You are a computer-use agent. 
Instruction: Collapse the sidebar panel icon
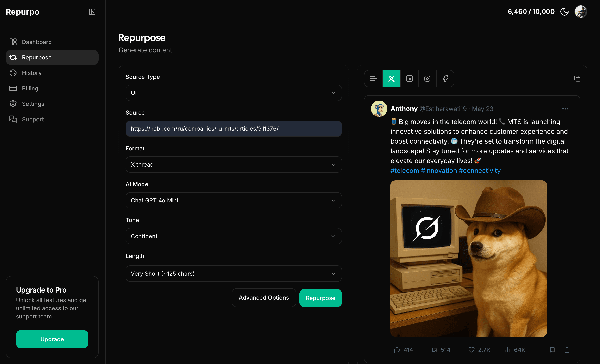pyautogui.click(x=92, y=12)
